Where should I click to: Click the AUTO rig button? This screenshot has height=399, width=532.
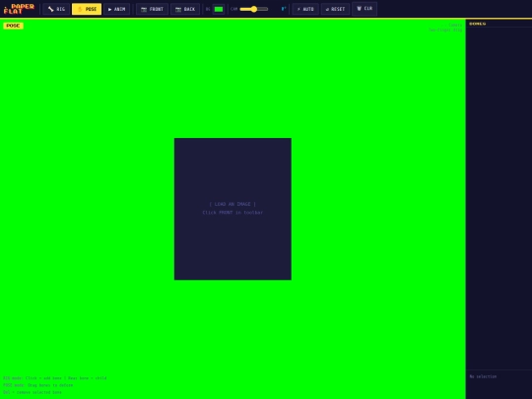(305, 9)
